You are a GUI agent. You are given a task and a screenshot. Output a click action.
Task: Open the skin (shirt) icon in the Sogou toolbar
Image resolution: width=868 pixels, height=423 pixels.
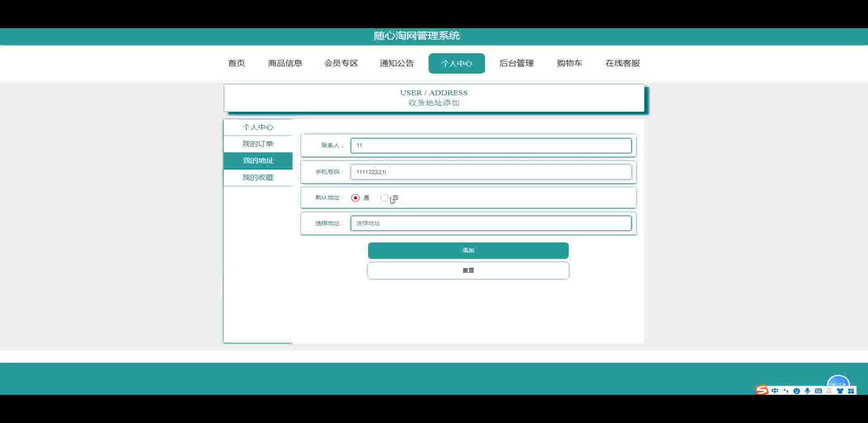(x=840, y=391)
